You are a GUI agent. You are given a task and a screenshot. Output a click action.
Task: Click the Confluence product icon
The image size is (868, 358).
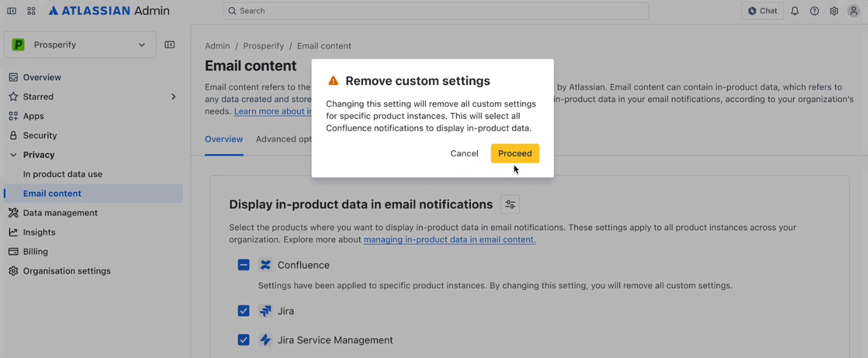[x=266, y=265]
